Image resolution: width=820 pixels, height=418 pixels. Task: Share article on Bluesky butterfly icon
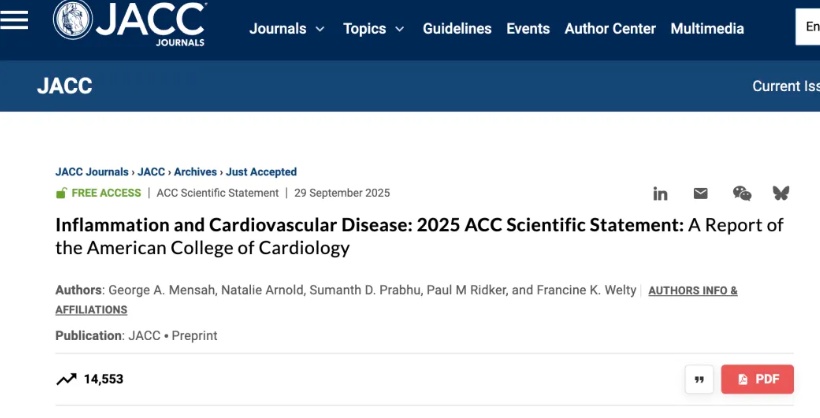click(x=781, y=194)
